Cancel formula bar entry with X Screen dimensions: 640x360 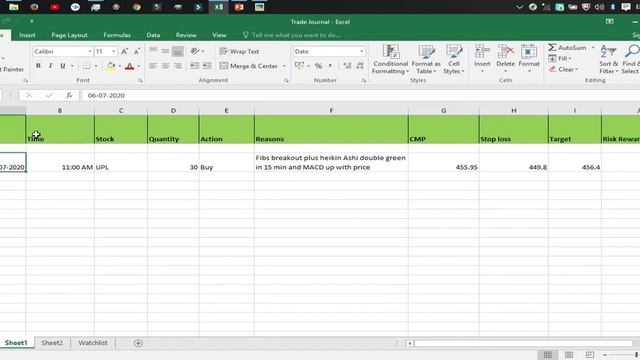point(29,96)
